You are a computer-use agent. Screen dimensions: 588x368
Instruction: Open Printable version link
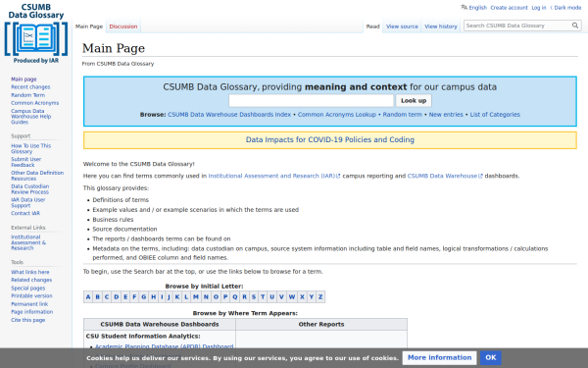tap(31, 296)
